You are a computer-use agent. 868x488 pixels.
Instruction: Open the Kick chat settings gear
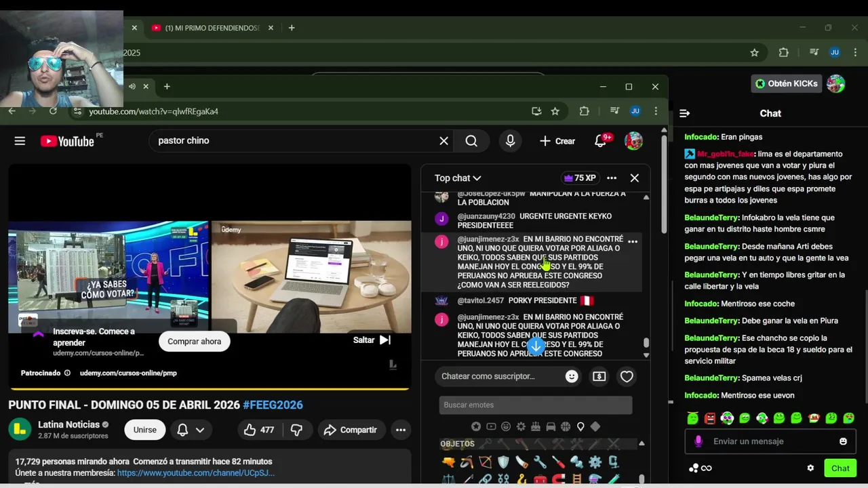click(810, 468)
